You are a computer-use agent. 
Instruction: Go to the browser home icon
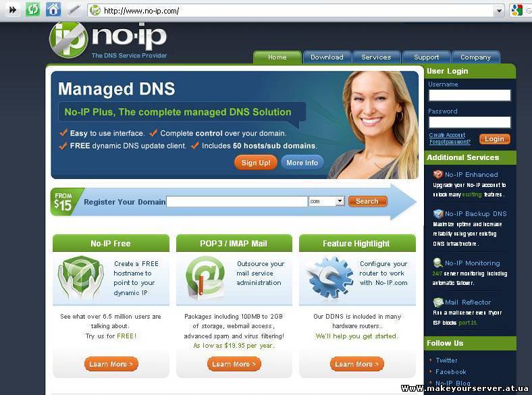point(53,9)
